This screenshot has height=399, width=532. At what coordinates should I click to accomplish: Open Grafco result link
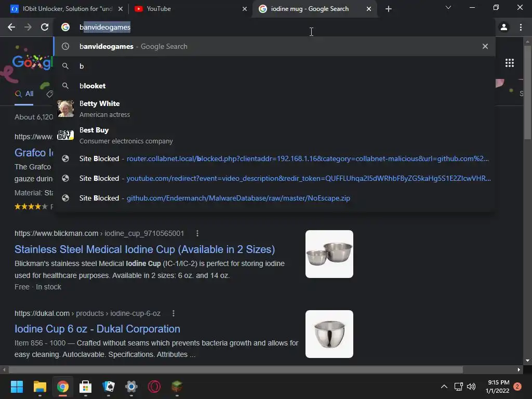point(34,153)
